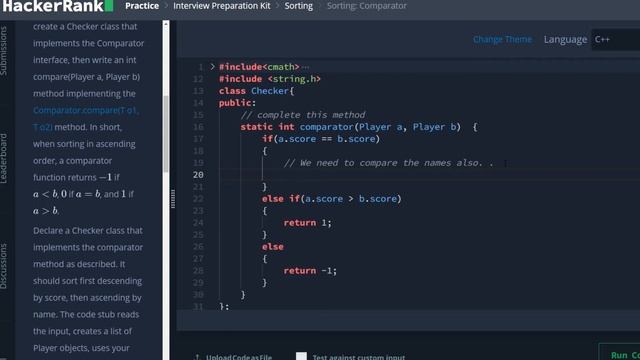Click the '// complete this method' comment

coord(302,115)
